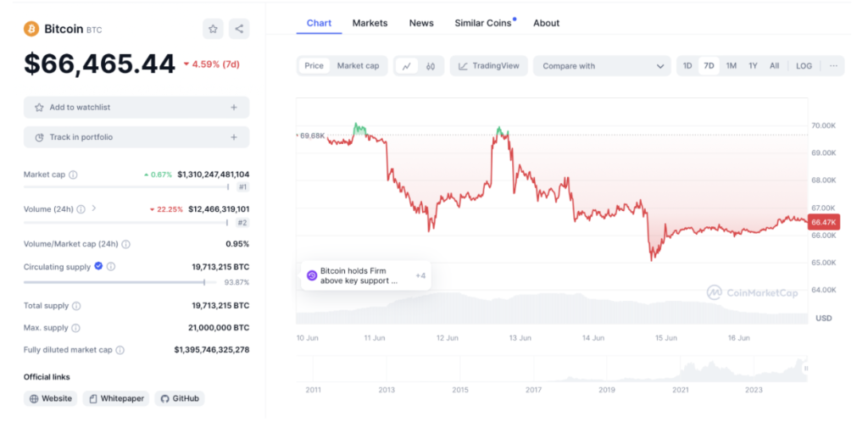Open Volume/Market cap (24h) info icon
The height and width of the screenshot is (433, 868).
tap(125, 244)
